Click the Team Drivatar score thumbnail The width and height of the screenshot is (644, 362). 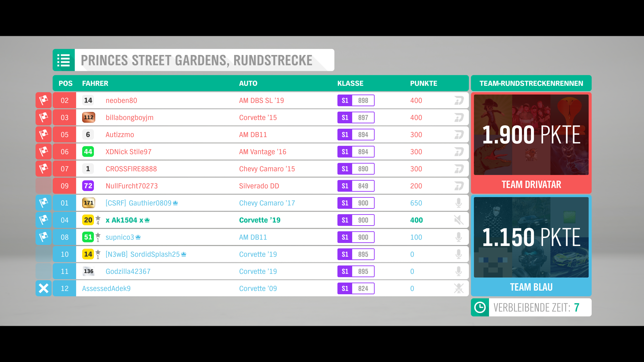[531, 135]
